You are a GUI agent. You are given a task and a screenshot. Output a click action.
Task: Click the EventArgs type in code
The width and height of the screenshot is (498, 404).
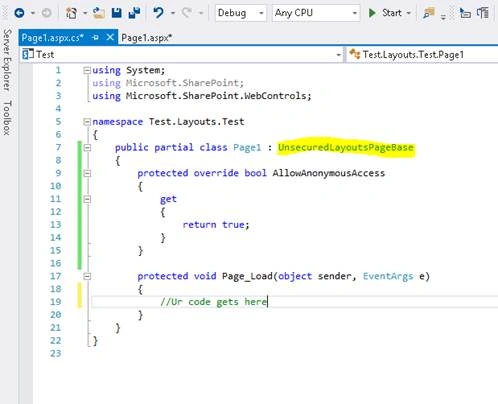(x=388, y=276)
